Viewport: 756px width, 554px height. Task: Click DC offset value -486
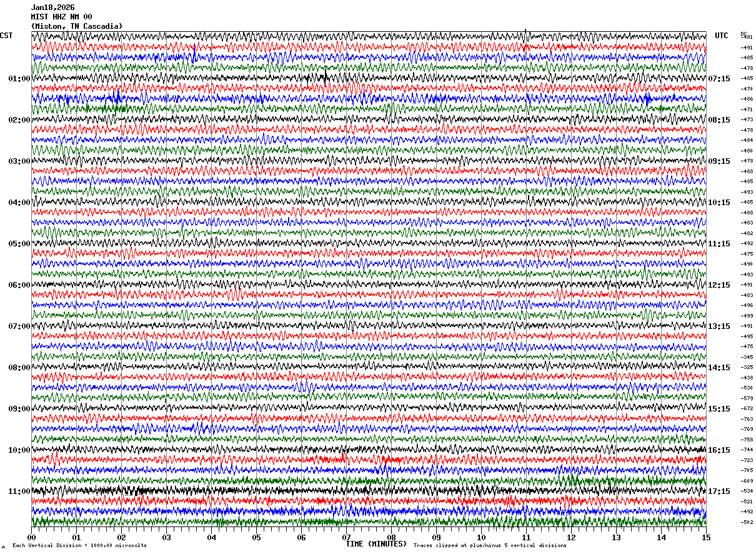point(747,99)
